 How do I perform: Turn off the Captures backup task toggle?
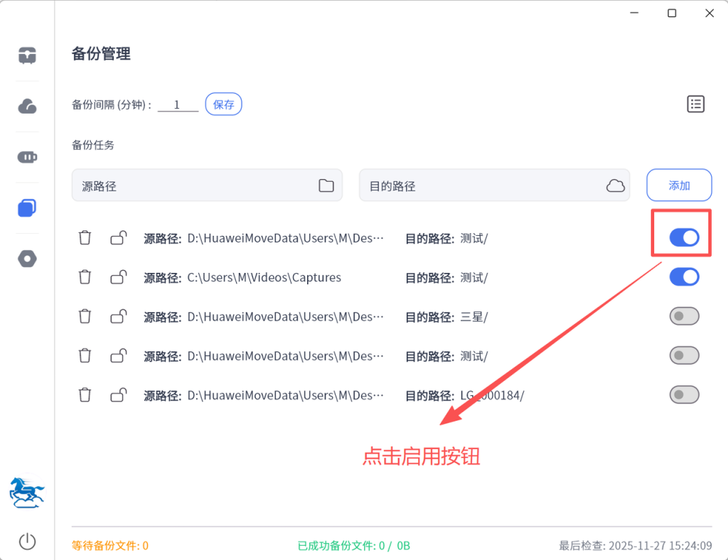tap(684, 277)
